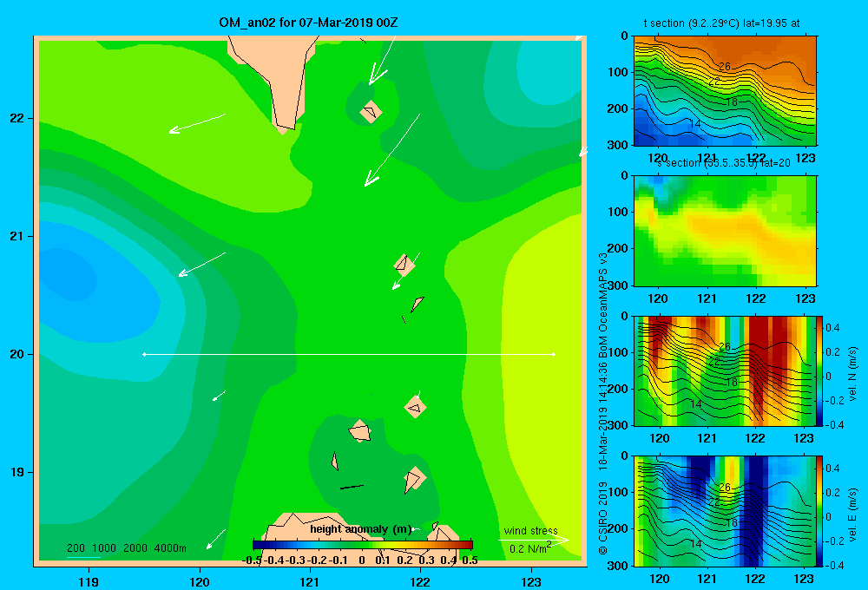Image resolution: width=868 pixels, height=590 pixels.
Task: Open the northward velocity section plot
Action: point(725,370)
